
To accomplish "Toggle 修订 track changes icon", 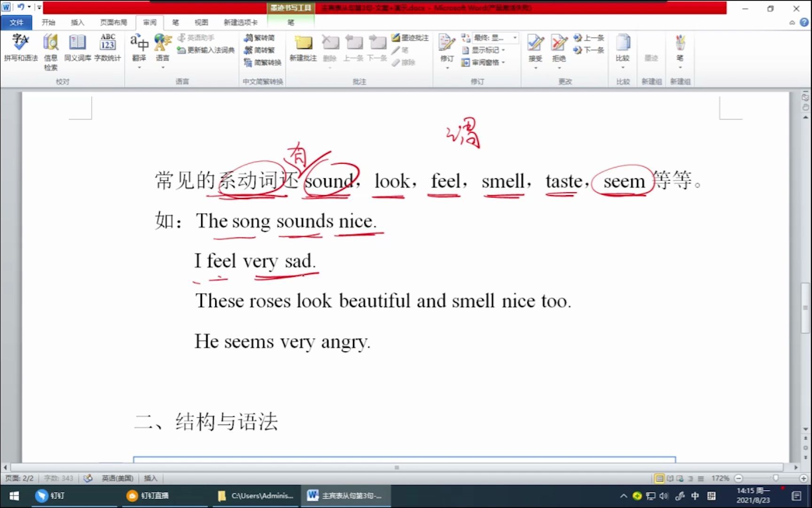I will 447,43.
